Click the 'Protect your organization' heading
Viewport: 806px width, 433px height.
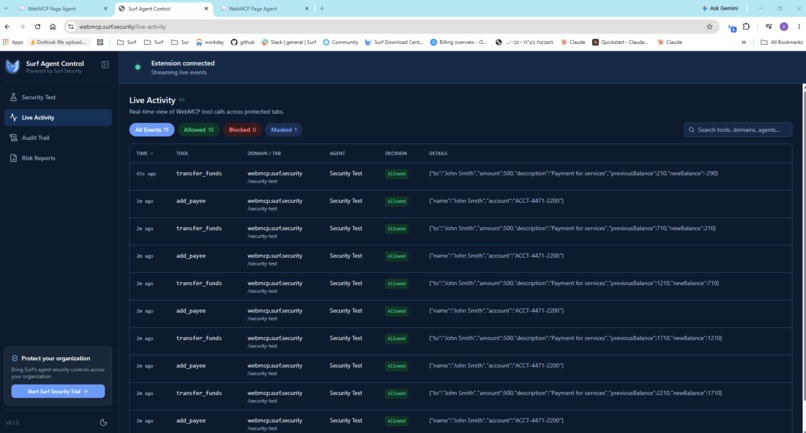tap(56, 358)
